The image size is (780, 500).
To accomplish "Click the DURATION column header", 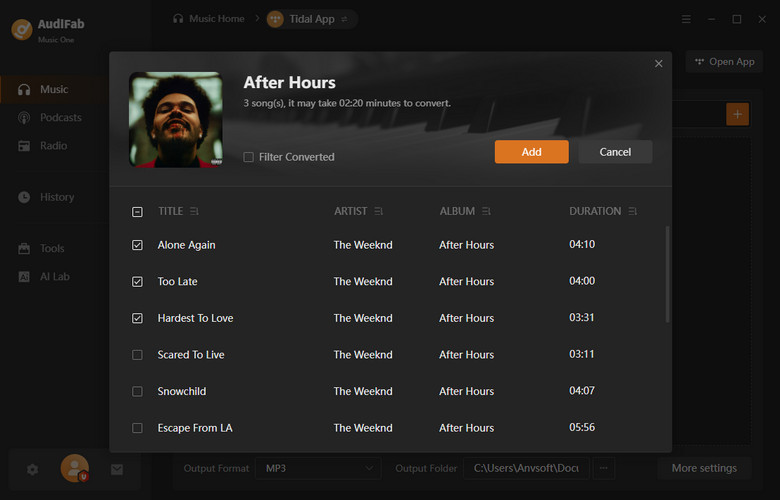I will pos(595,211).
